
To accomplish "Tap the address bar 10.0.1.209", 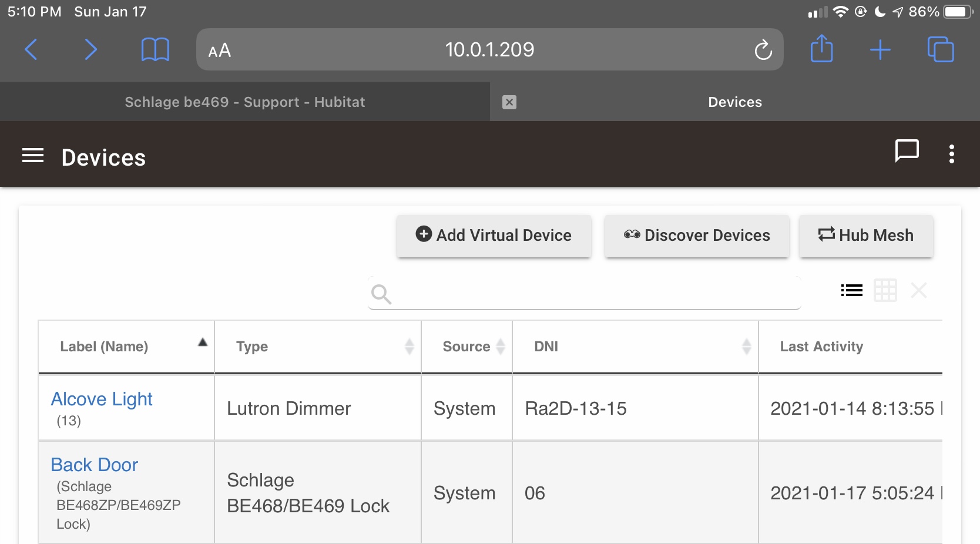I will (x=489, y=49).
